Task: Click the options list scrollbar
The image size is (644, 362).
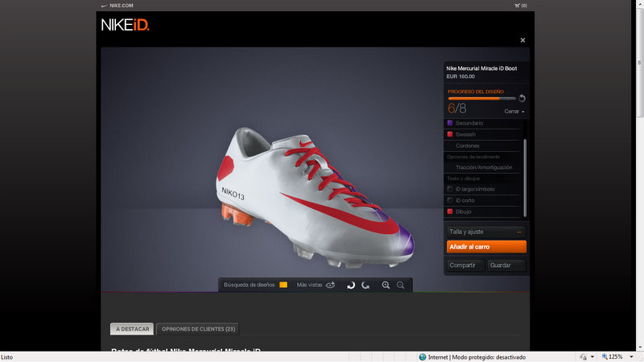Action: 525,177
